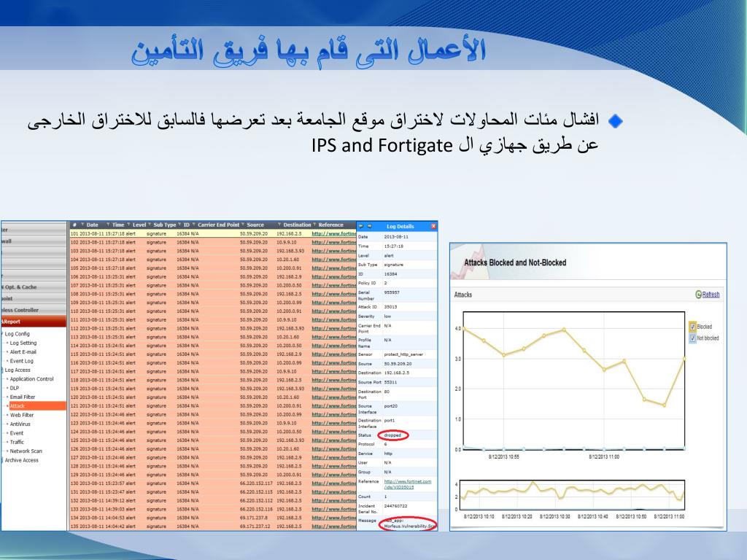
Task: Open Traffic logs
Action: click(18, 442)
